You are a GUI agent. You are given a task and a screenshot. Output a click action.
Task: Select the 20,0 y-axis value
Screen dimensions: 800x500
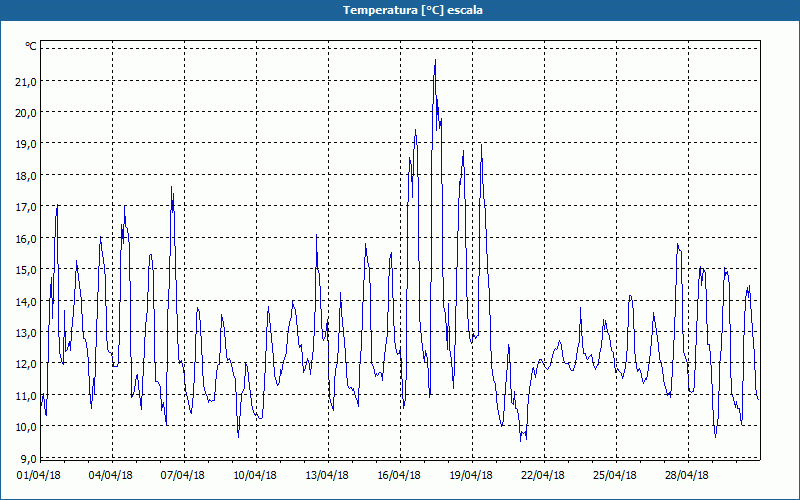26,113
